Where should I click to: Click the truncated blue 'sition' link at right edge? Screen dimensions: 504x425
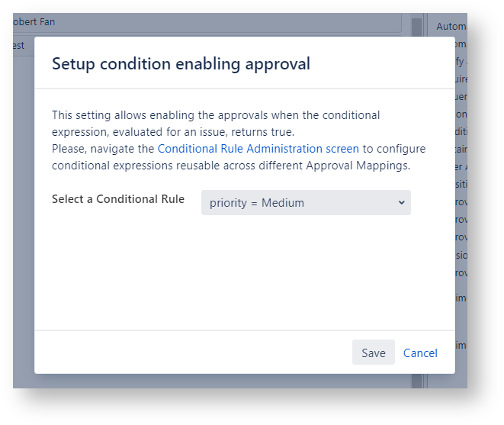pyautogui.click(x=461, y=184)
